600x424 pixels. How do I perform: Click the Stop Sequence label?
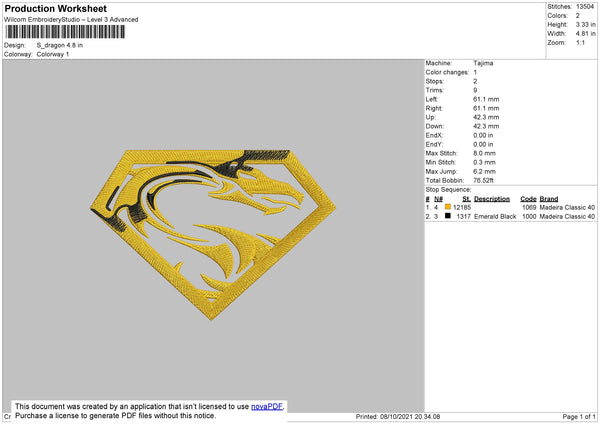pyautogui.click(x=448, y=189)
